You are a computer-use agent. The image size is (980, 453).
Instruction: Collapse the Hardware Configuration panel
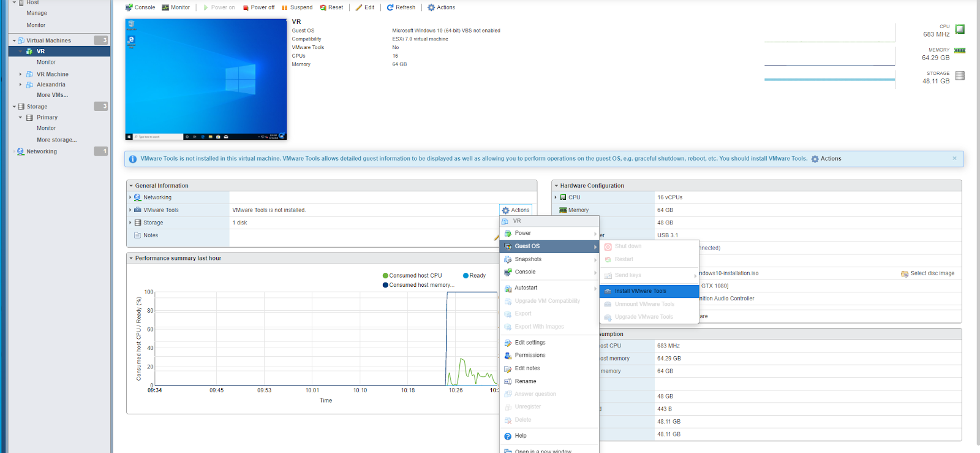[x=556, y=186]
